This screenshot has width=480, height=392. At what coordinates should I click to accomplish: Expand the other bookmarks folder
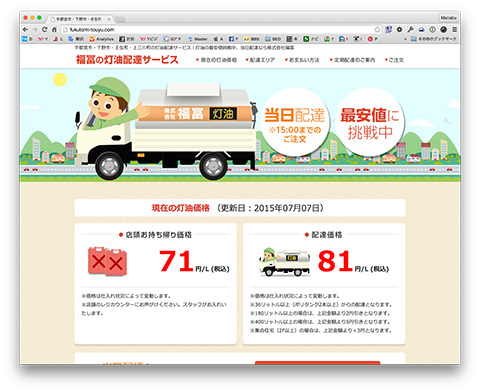point(434,39)
